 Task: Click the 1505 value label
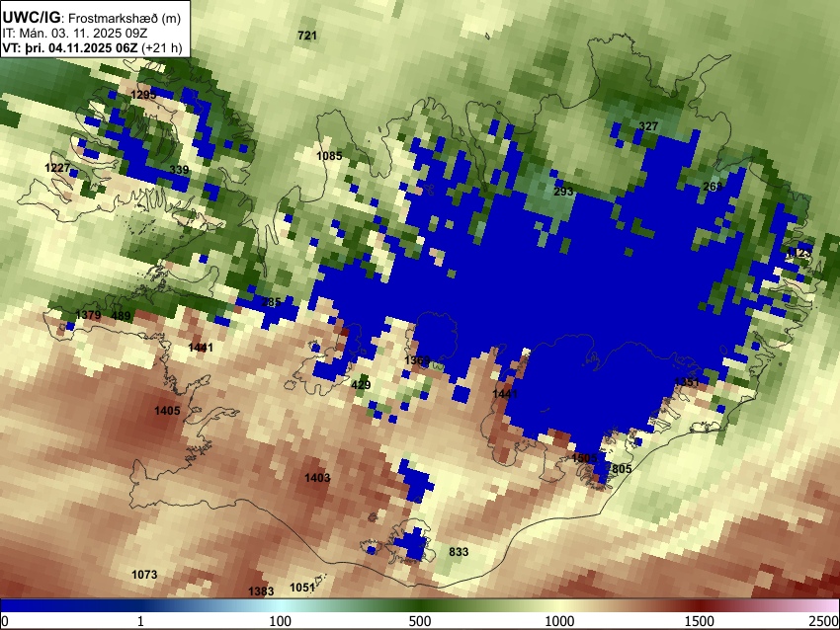click(584, 458)
